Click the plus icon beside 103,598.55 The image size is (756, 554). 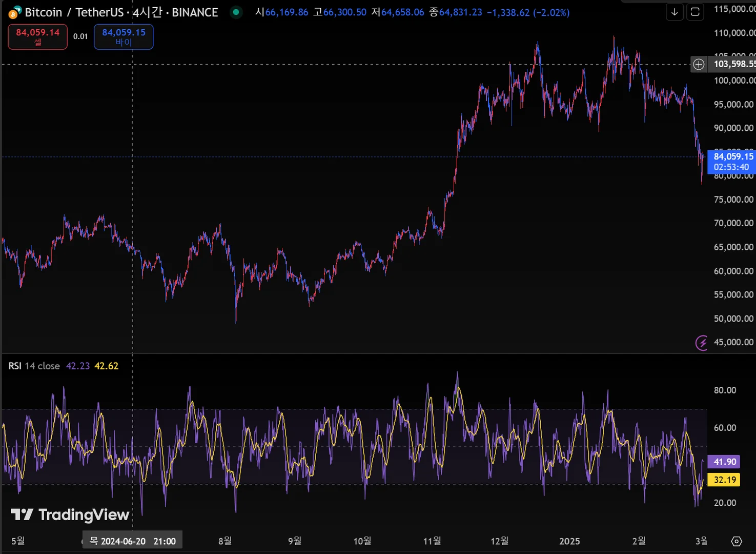699,64
